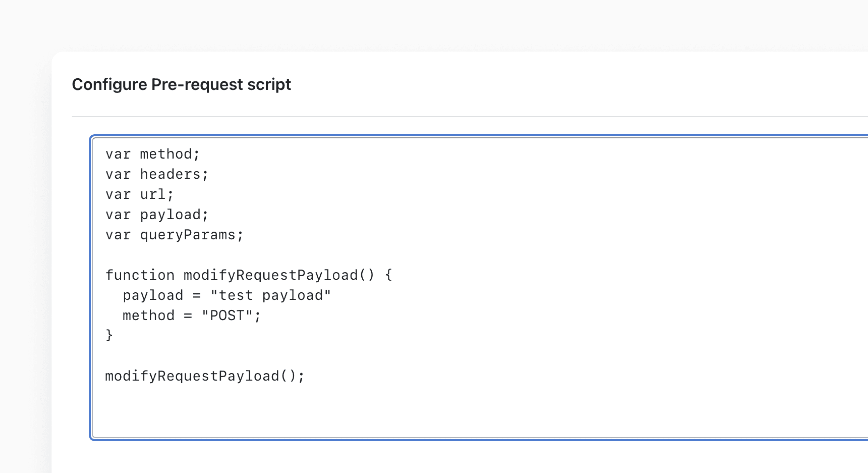
Task: Click the 'Configure Pre-request script' heading
Action: coord(181,84)
